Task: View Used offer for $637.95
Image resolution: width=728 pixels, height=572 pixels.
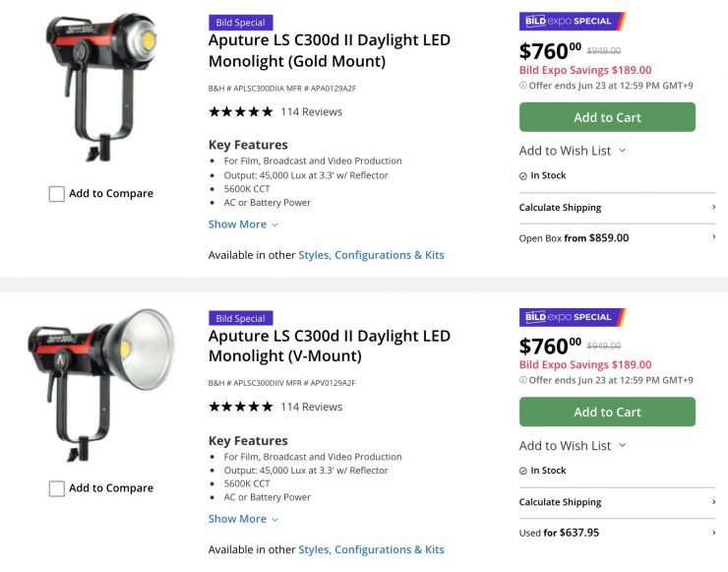Action: (x=617, y=533)
